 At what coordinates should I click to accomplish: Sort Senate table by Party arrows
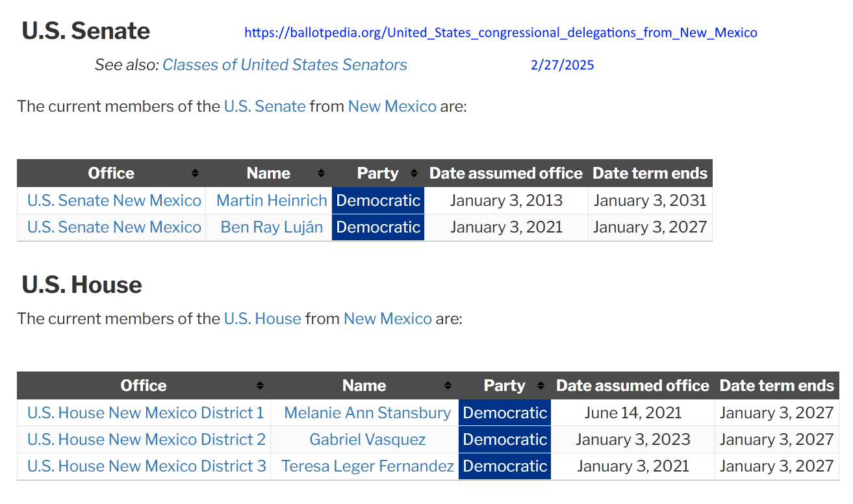(x=414, y=173)
